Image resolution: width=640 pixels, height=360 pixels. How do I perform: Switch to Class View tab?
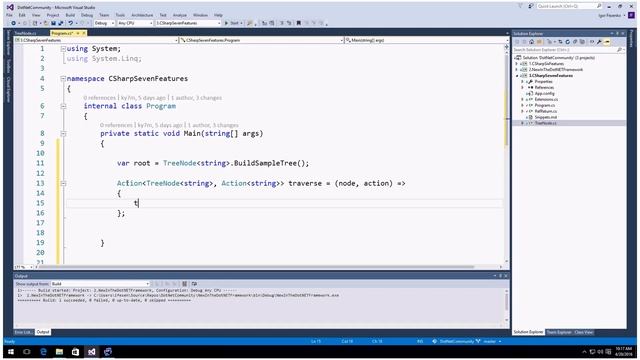584,332
